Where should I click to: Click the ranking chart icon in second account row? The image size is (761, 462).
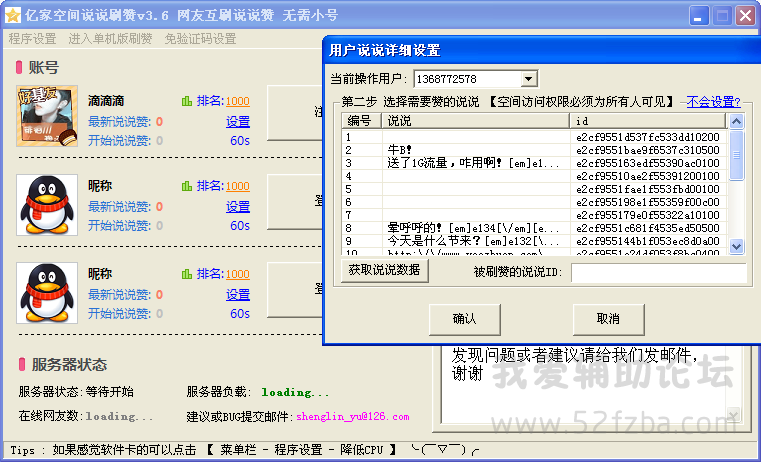click(x=187, y=186)
